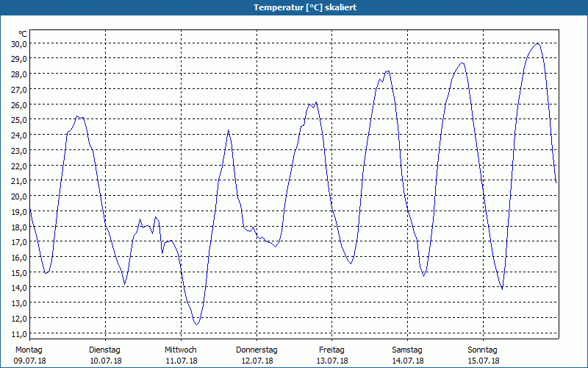
Task: Click the Donnerstag day label
Action: coord(257,350)
